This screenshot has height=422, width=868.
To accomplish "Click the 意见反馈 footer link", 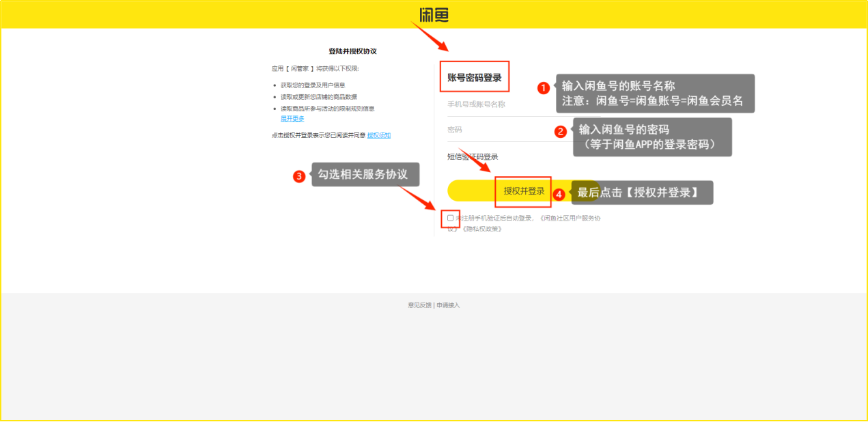I will click(x=419, y=305).
